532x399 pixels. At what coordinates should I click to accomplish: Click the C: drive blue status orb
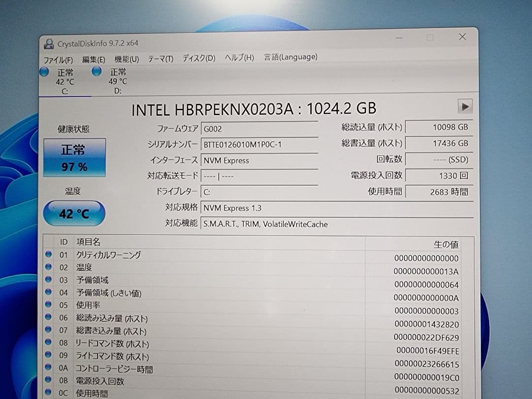[44, 72]
